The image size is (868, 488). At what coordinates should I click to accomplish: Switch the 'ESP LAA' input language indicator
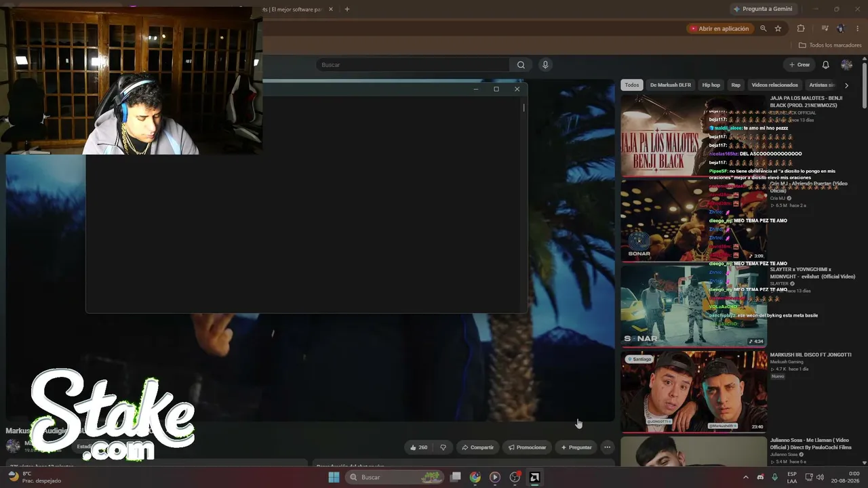[792, 477]
